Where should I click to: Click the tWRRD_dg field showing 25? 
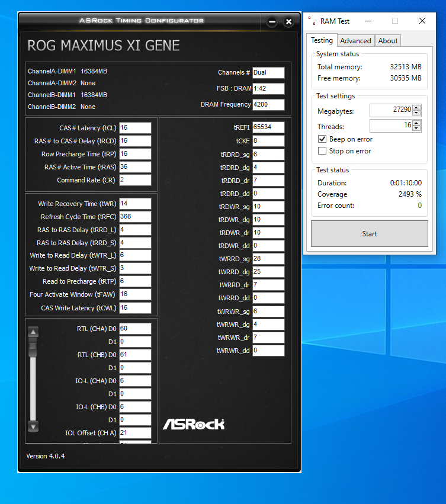point(268,272)
